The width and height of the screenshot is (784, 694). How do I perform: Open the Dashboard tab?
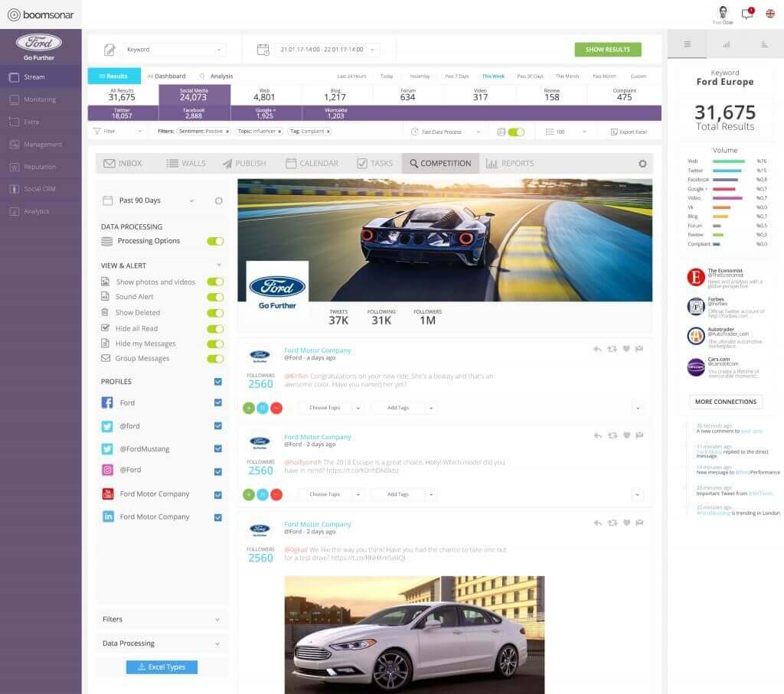166,76
